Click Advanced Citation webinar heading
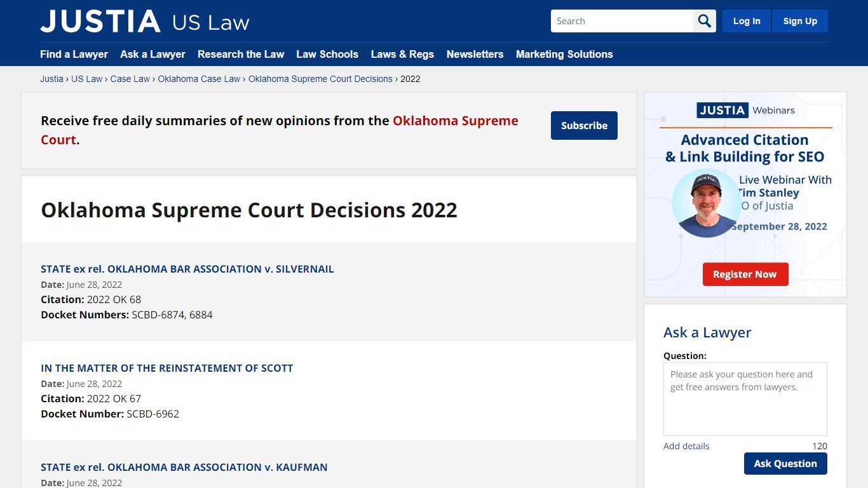The image size is (868, 488). [745, 148]
